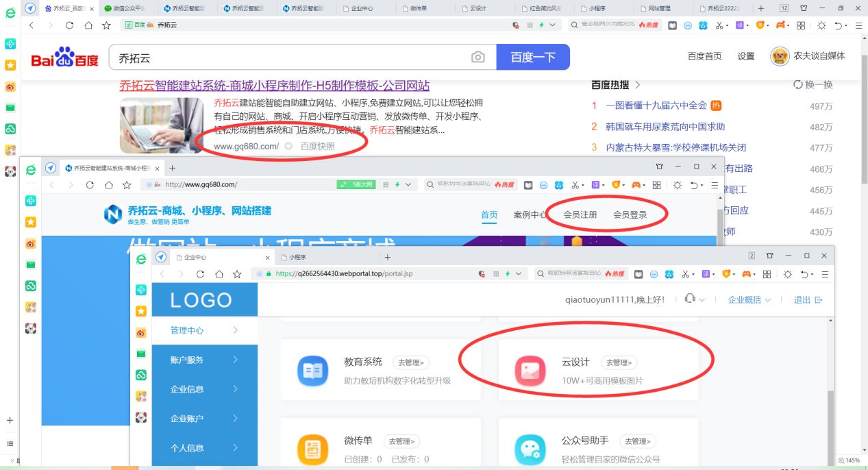This screenshot has height=470, width=868.
Task: Click the home icon in the gq680.com window
Action: click(109, 185)
